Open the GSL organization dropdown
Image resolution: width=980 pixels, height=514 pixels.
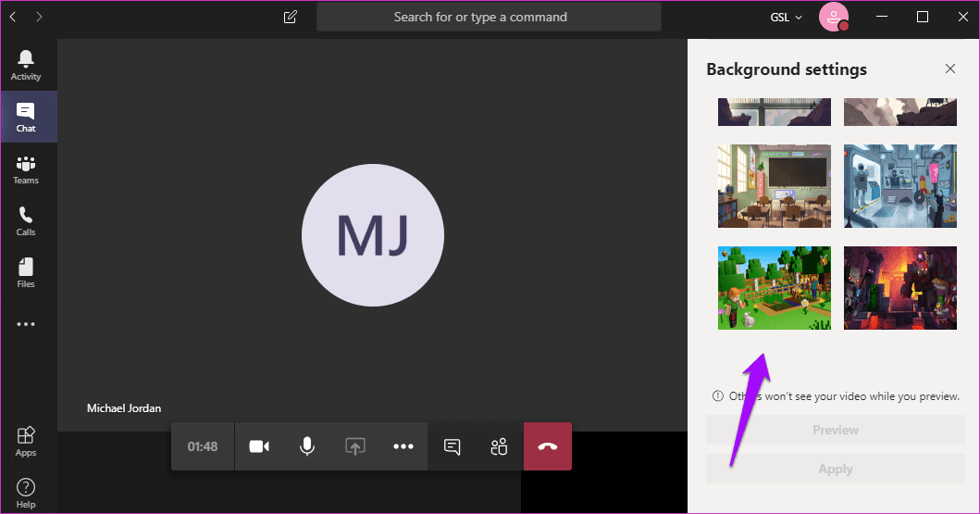786,18
